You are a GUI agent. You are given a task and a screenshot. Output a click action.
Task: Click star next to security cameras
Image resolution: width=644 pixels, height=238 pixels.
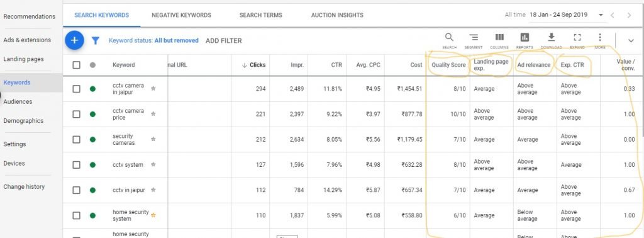(x=153, y=139)
